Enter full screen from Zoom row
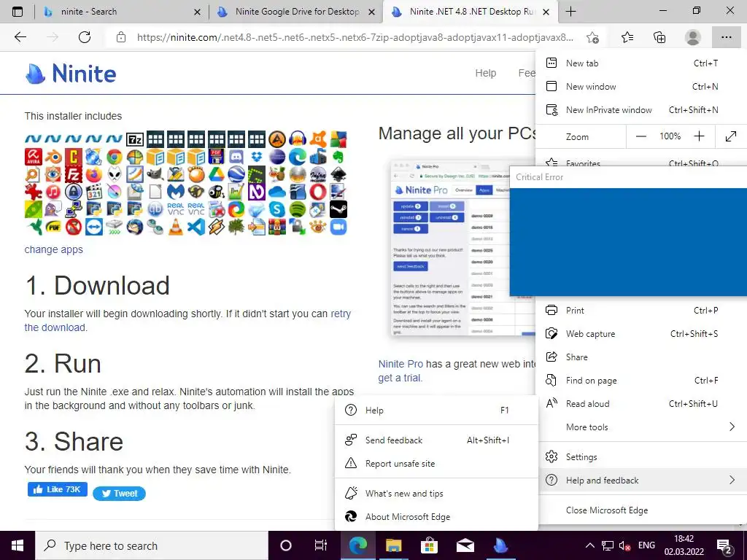This screenshot has height=560, width=747. (x=731, y=136)
